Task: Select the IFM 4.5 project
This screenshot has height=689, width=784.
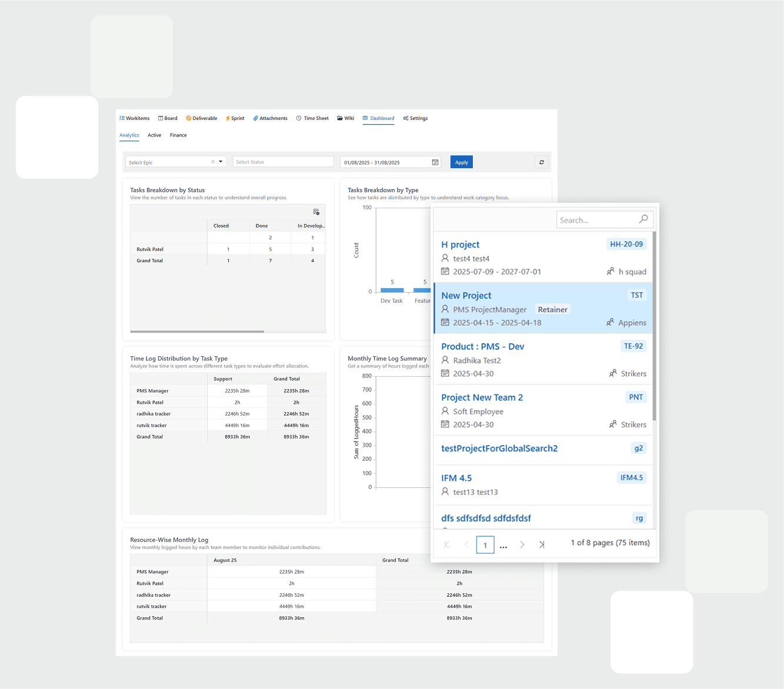Action: [543, 485]
